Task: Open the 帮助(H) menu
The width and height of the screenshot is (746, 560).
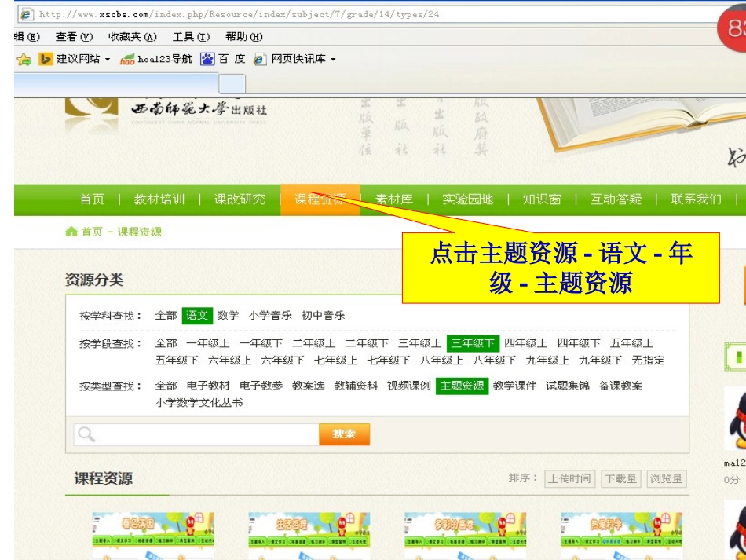Action: pos(244,37)
